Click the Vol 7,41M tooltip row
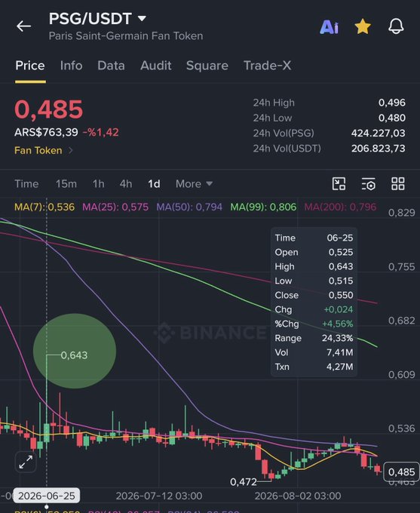This screenshot has width=420, height=513. pos(314,352)
